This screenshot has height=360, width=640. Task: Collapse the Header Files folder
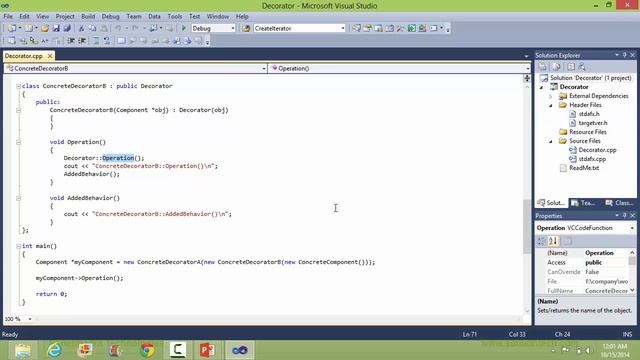pos(551,105)
